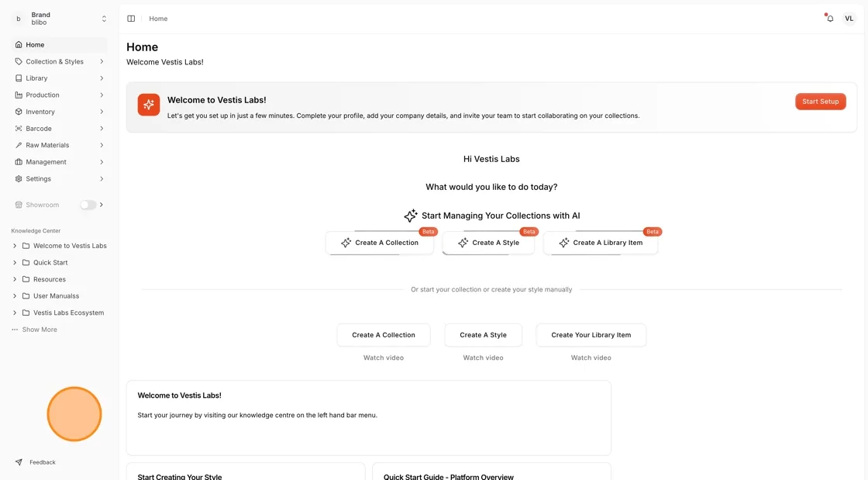The image size is (868, 480).
Task: Click the Management briefcase icon
Action: [x=19, y=162]
